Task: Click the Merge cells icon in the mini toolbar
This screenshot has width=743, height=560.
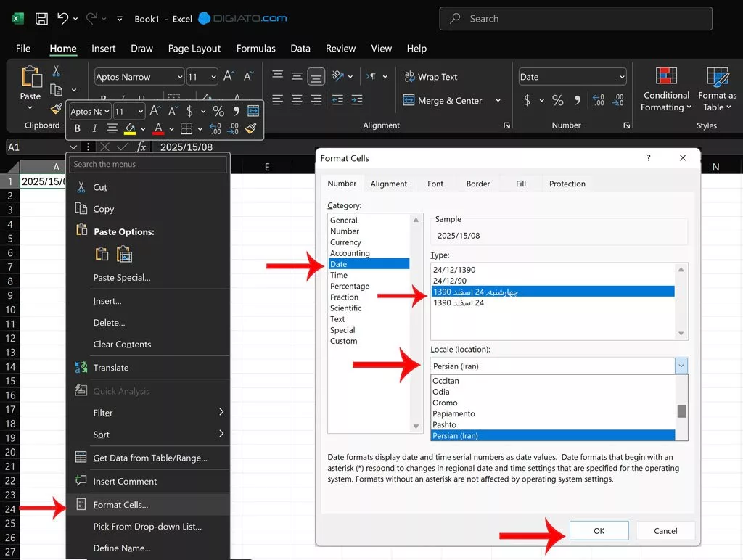Action: (x=253, y=111)
